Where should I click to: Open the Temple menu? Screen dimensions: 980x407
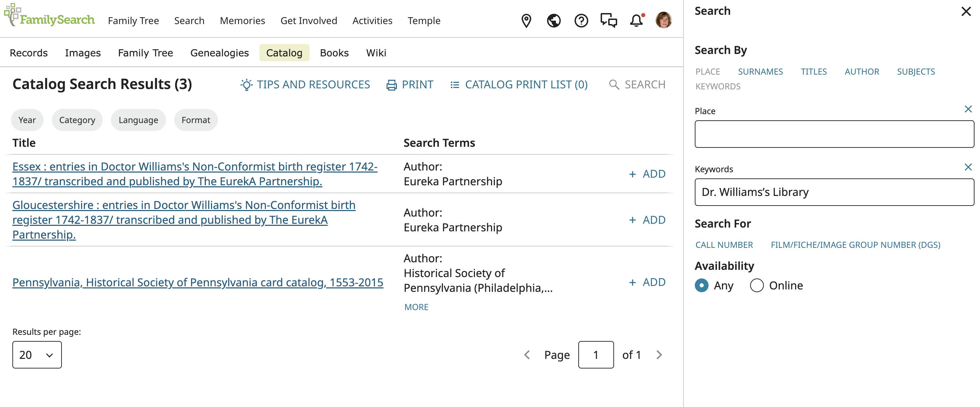pyautogui.click(x=424, y=21)
